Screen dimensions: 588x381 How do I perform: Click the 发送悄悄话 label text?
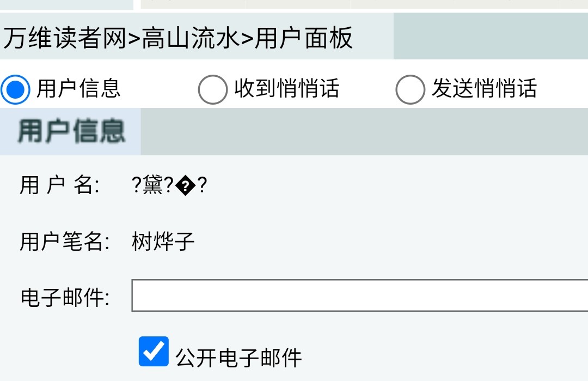pyautogui.click(x=485, y=89)
